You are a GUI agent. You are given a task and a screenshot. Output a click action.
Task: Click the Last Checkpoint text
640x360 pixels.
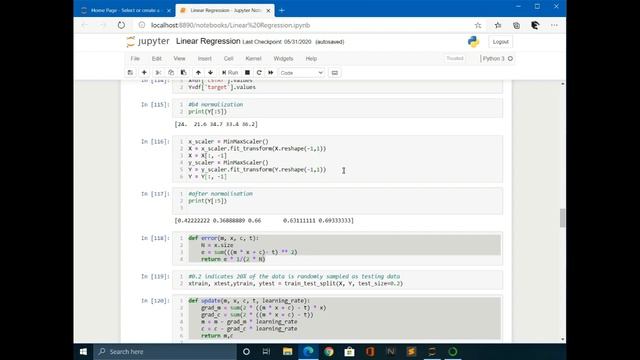tap(277, 42)
